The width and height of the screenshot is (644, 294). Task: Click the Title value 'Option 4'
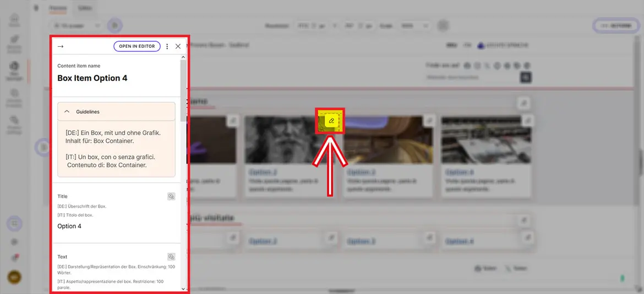pos(69,226)
